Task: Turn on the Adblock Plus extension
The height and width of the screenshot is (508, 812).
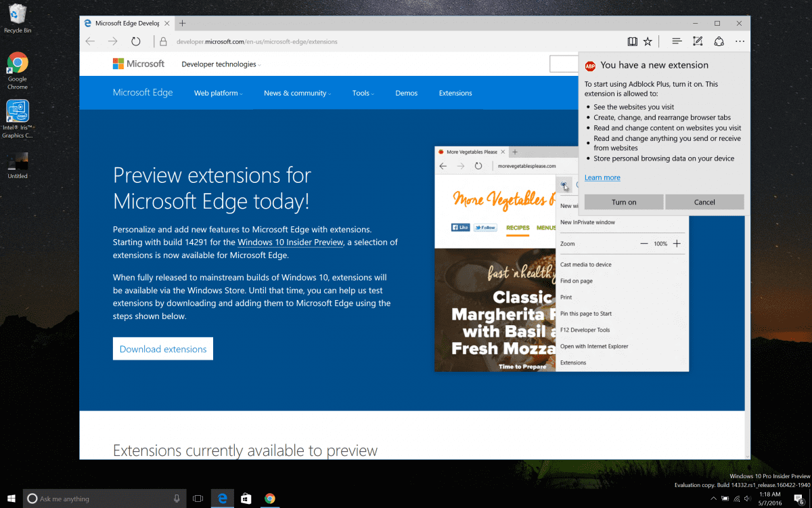Action: point(623,202)
